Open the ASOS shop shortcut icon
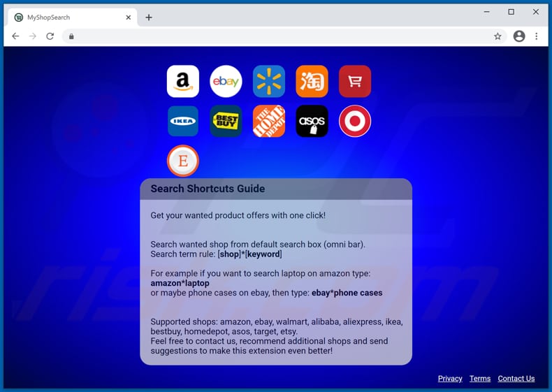552x392 pixels. pos(312,121)
